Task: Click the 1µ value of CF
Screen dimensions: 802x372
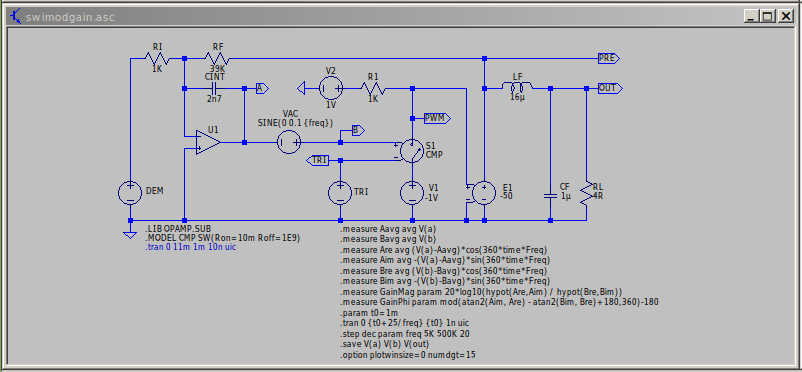Action: (x=565, y=196)
